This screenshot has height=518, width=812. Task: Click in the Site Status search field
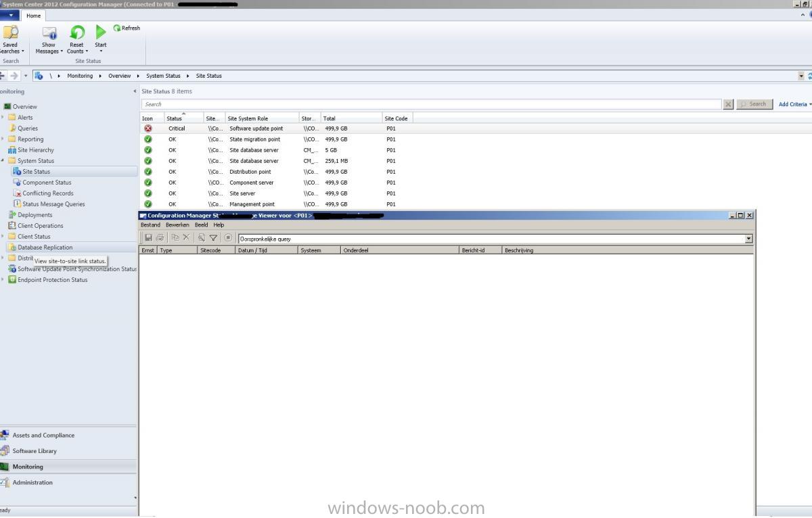pos(431,104)
